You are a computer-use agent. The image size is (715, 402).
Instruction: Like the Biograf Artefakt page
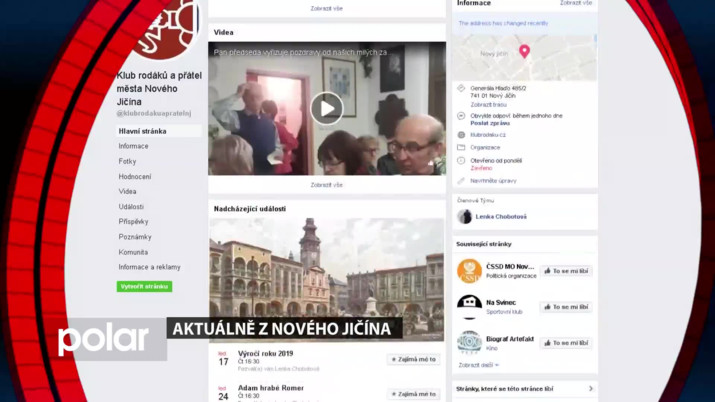point(565,343)
